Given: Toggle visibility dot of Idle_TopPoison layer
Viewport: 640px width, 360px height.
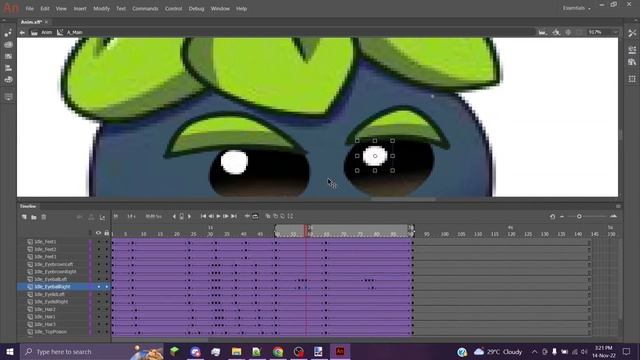Looking at the screenshot, I should coord(98,332).
